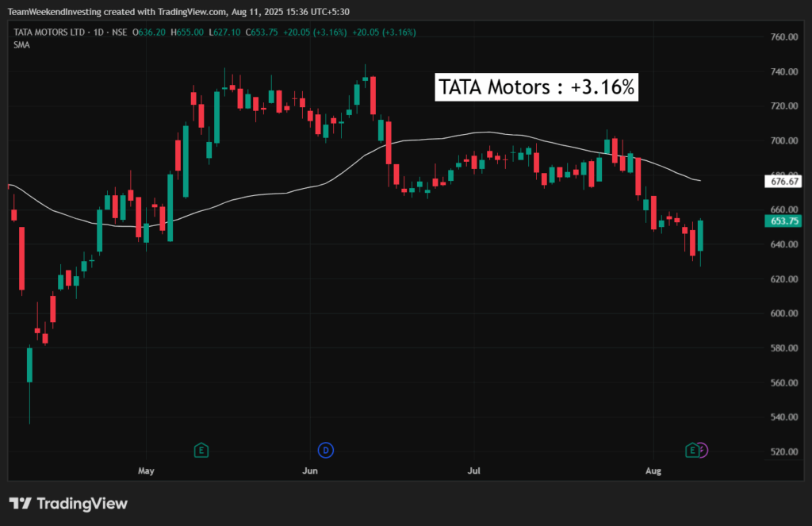Viewport: 812px width, 526px height.
Task: Click the 676.67 SMA value tag
Action: pyautogui.click(x=783, y=182)
